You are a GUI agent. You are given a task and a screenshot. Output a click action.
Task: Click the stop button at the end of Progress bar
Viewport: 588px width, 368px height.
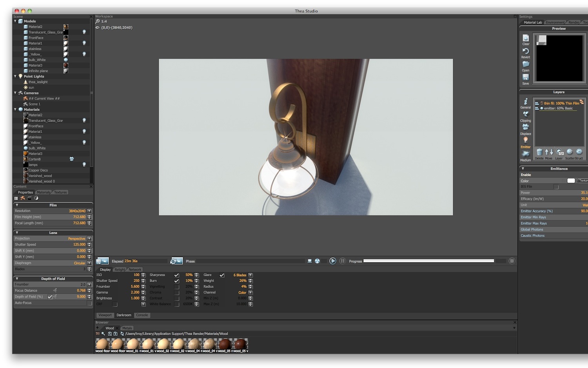click(x=512, y=261)
